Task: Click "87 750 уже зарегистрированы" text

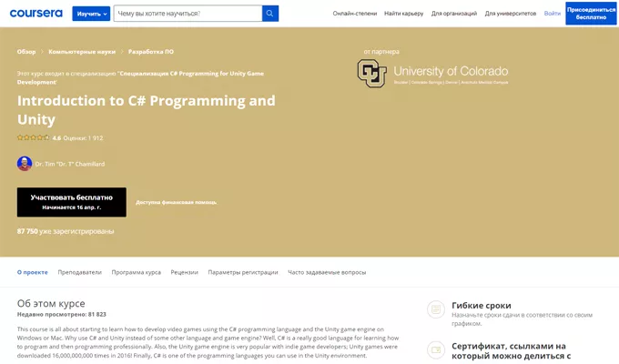Action: [x=66, y=231]
